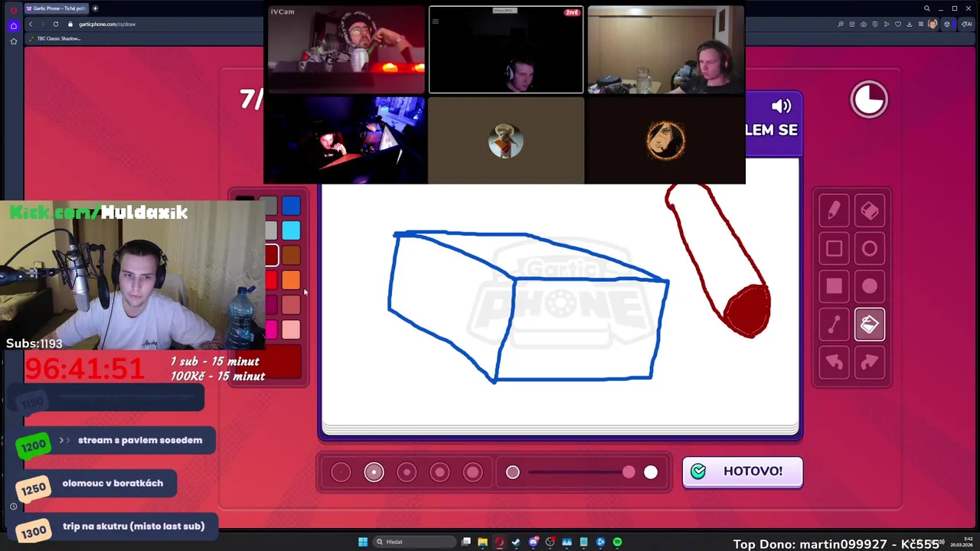Image resolution: width=980 pixels, height=551 pixels.
Task: Open Opera easy setup menu icon
Action: (x=921, y=24)
